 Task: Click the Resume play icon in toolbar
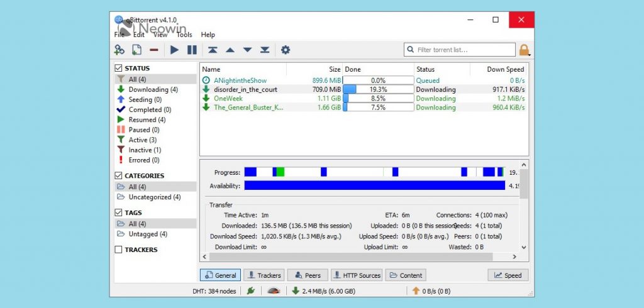(x=175, y=50)
